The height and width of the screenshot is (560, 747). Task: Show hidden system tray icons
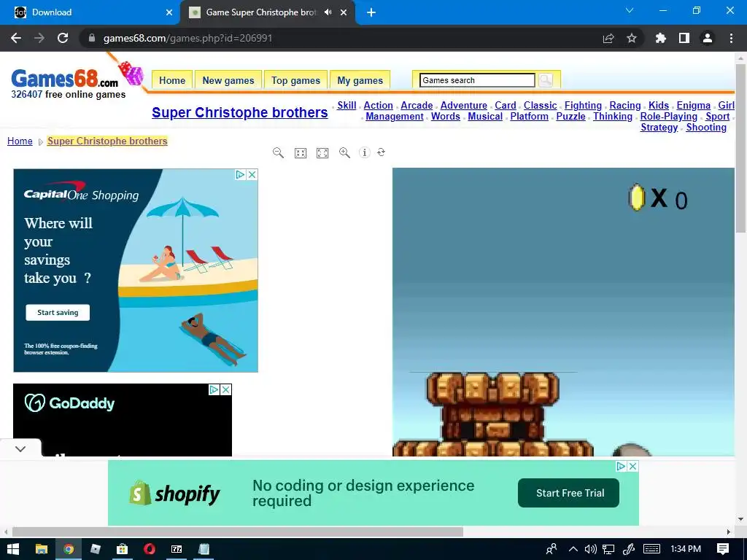573,549
